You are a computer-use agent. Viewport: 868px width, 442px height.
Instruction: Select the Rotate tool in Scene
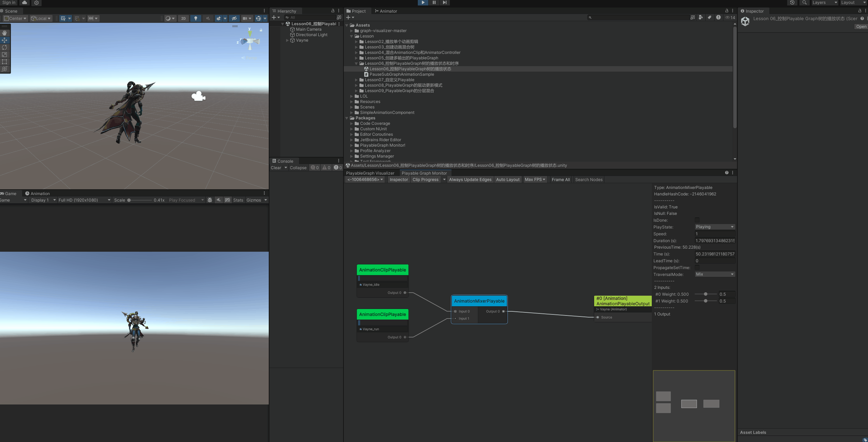click(x=4, y=47)
